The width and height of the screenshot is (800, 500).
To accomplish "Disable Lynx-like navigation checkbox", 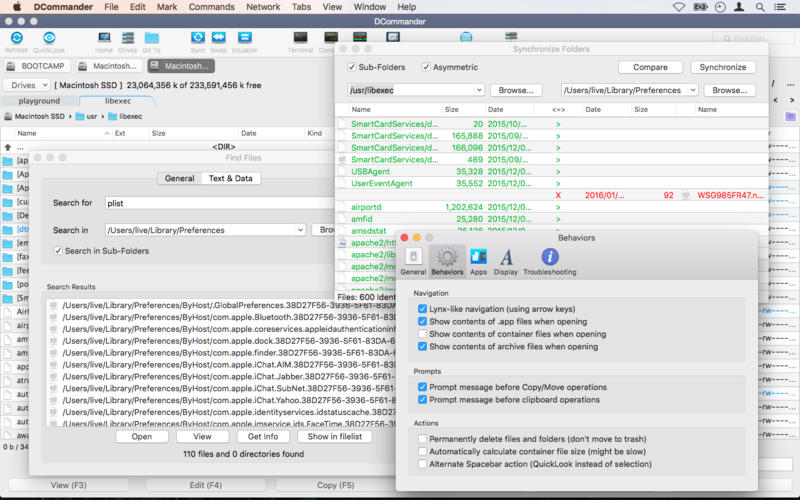I will [423, 309].
